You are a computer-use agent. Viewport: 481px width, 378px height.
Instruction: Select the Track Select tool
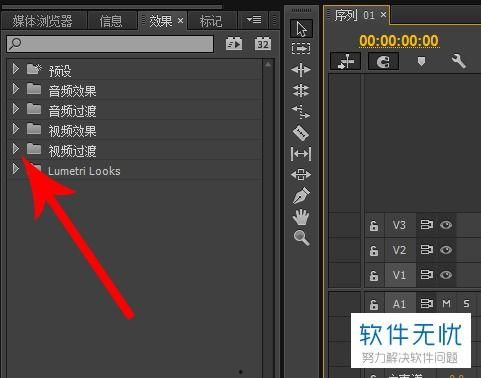pyautogui.click(x=301, y=49)
